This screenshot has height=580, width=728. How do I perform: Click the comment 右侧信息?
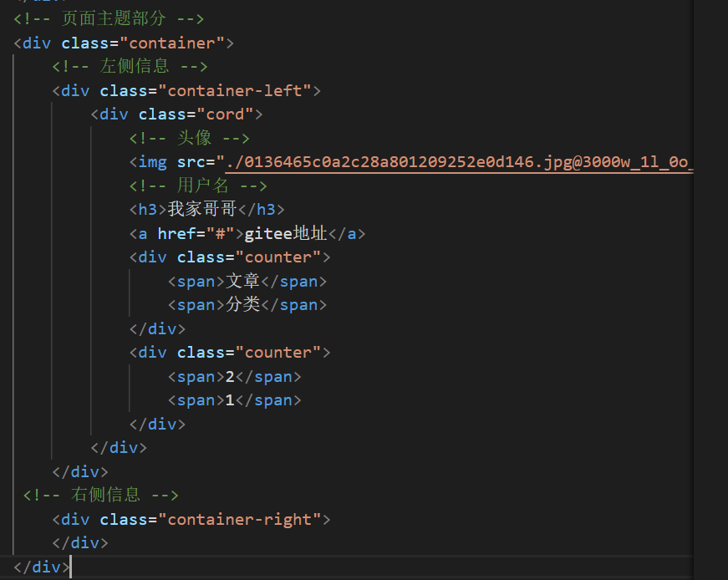click(105, 495)
